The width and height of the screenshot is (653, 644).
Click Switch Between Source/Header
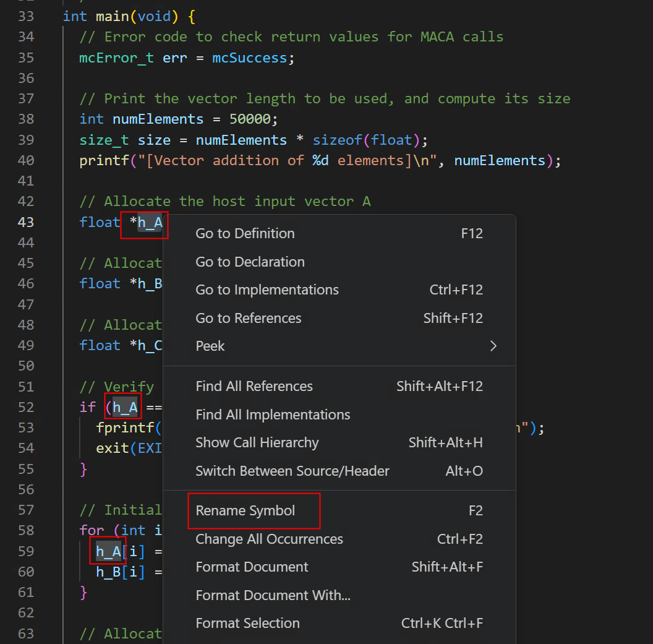coord(292,471)
